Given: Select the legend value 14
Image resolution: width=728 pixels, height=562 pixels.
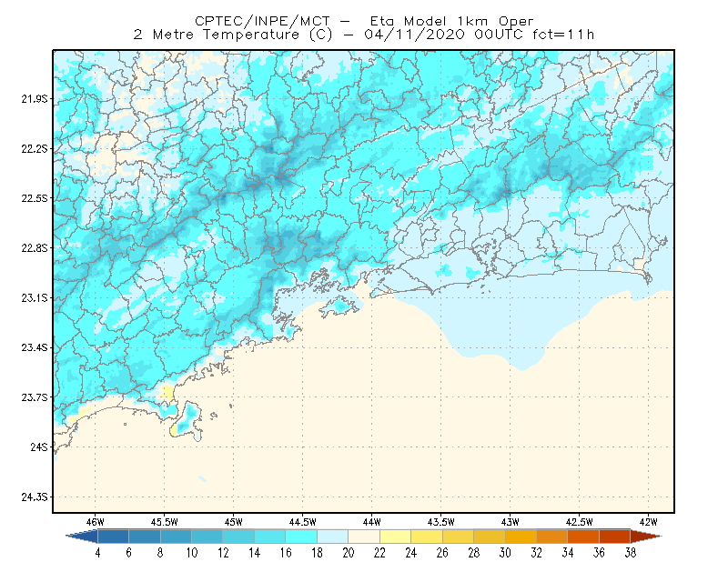Looking at the screenshot, I should pyautogui.click(x=255, y=553).
